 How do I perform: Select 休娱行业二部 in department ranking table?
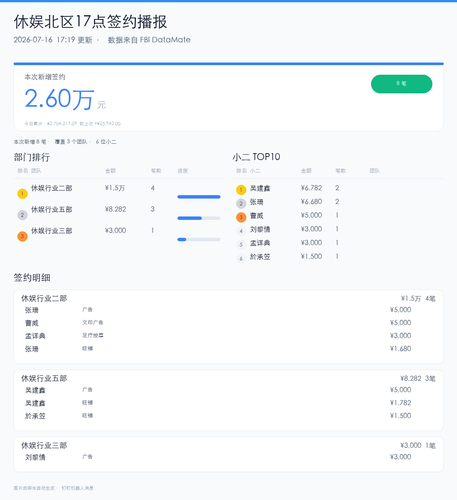click(52, 188)
